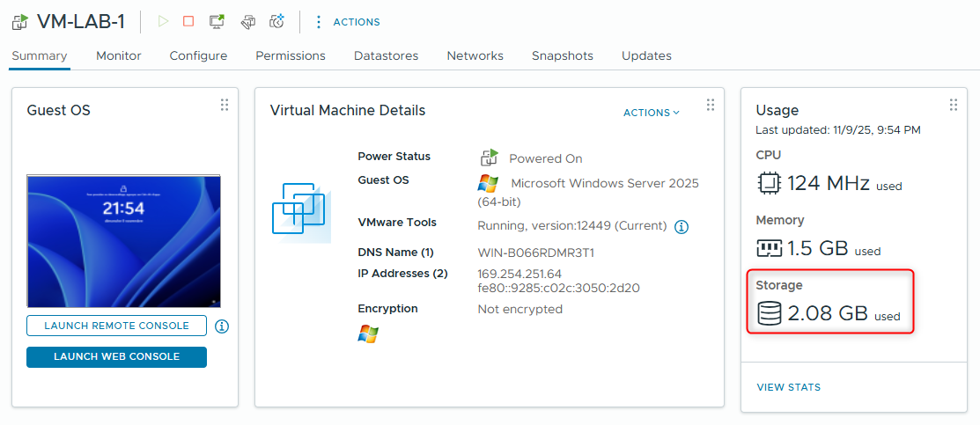Click the 1.5 GB memory usage value
980x425 pixels.
click(817, 249)
